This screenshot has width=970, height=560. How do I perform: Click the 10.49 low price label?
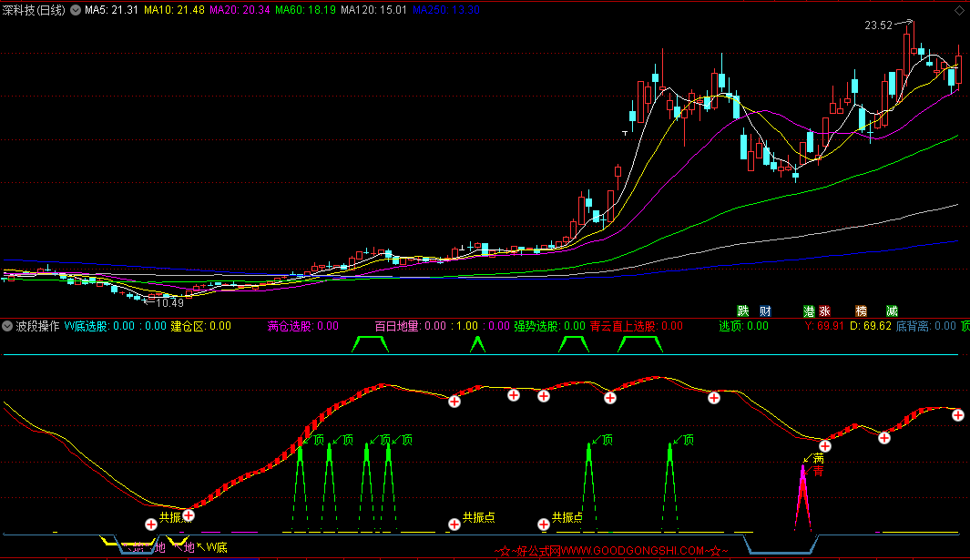[x=169, y=302]
